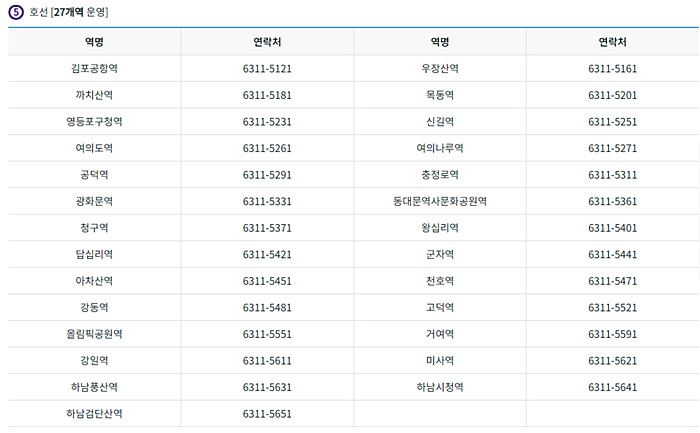The height and width of the screenshot is (433, 700).
Task: Select station name 천호역
Action: pos(440,281)
